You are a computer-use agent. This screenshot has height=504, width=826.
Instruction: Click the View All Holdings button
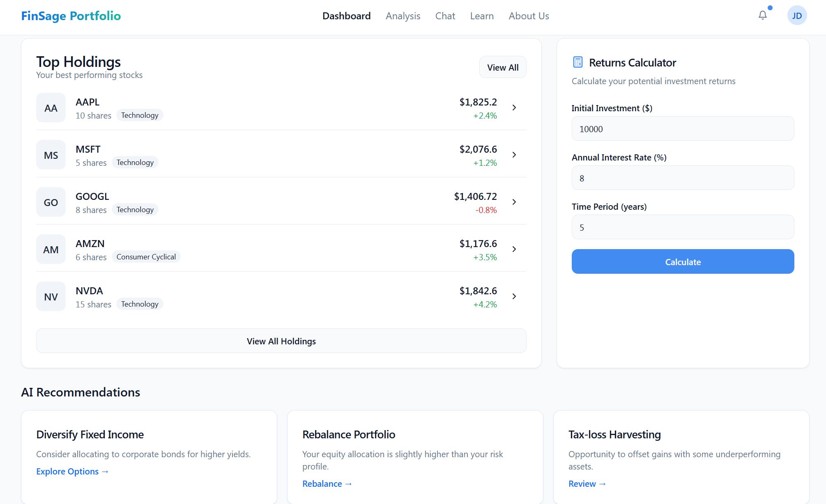(x=281, y=341)
